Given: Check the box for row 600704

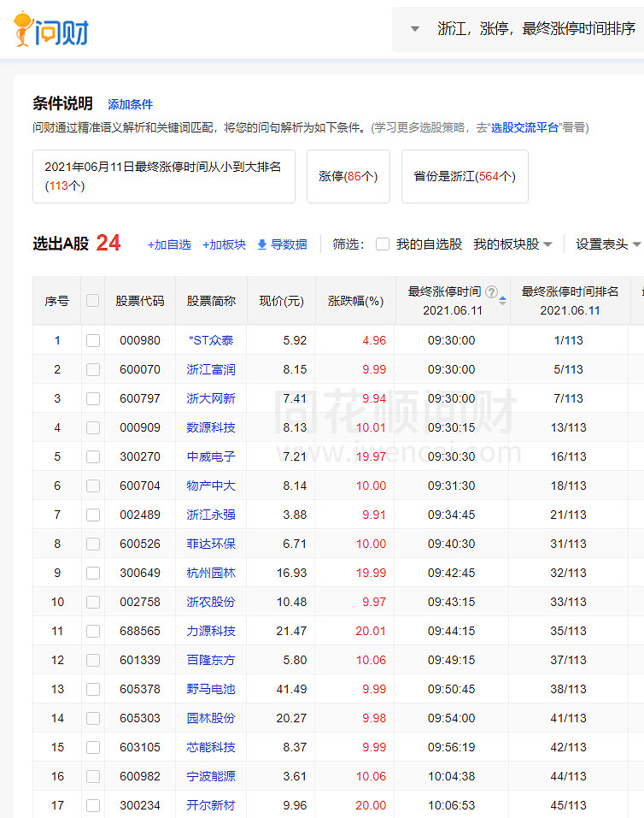Looking at the screenshot, I should coord(93,486).
